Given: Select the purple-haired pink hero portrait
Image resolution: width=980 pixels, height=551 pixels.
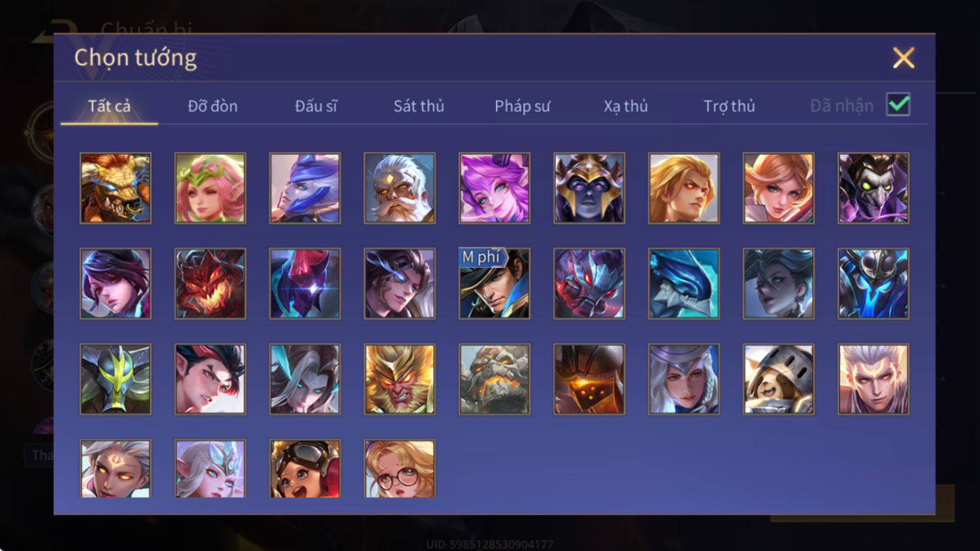Looking at the screenshot, I should 494,188.
